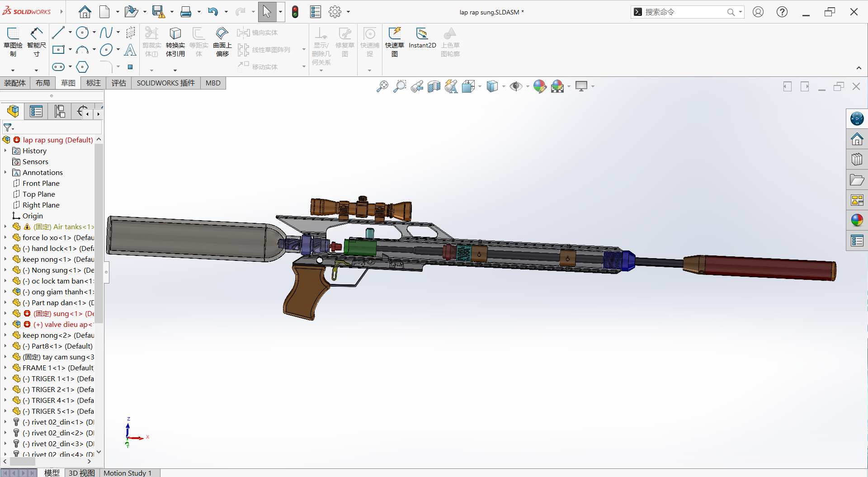Viewport: 868px width, 477px height.
Task: Click the Smart Dimension tool
Action: [37, 42]
